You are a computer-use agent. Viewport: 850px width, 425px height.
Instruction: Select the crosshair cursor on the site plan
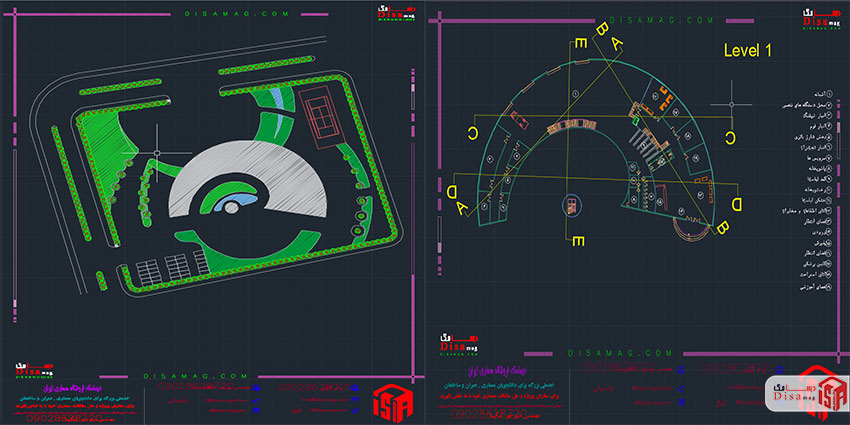point(157,152)
